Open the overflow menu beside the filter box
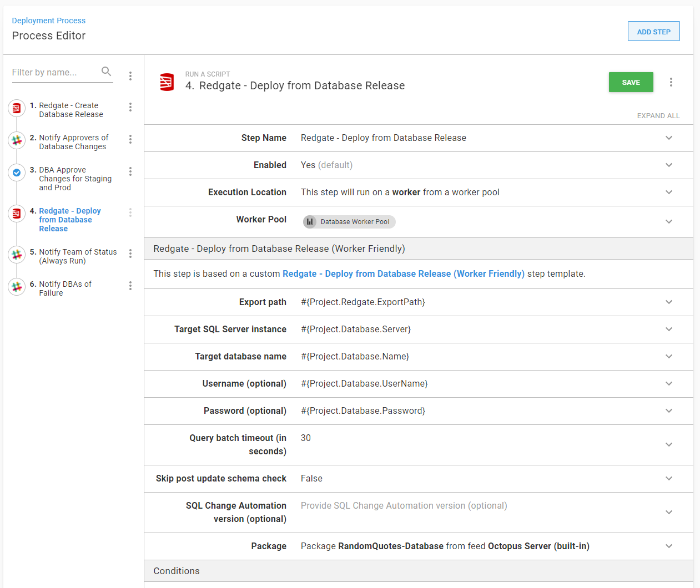This screenshot has width=700, height=588. tap(130, 76)
